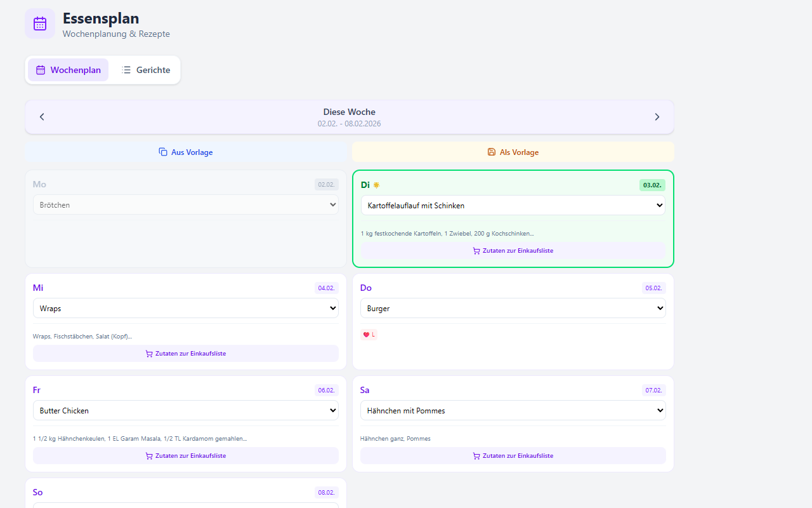Screen dimensions: 812x508
Task: Click the Diese Week heading text
Action: tap(349, 112)
